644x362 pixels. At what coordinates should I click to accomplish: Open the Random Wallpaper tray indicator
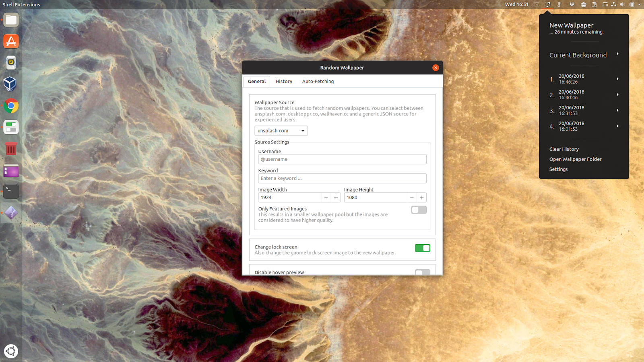click(x=547, y=4)
